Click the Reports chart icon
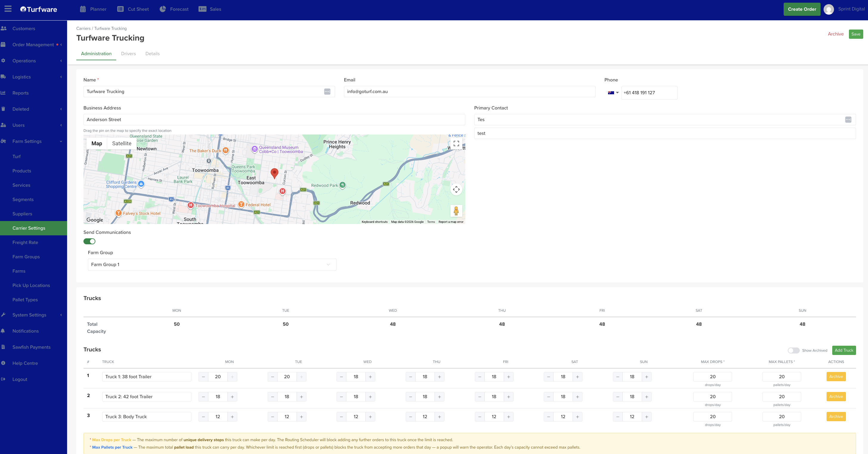The width and height of the screenshot is (868, 454). pos(3,93)
